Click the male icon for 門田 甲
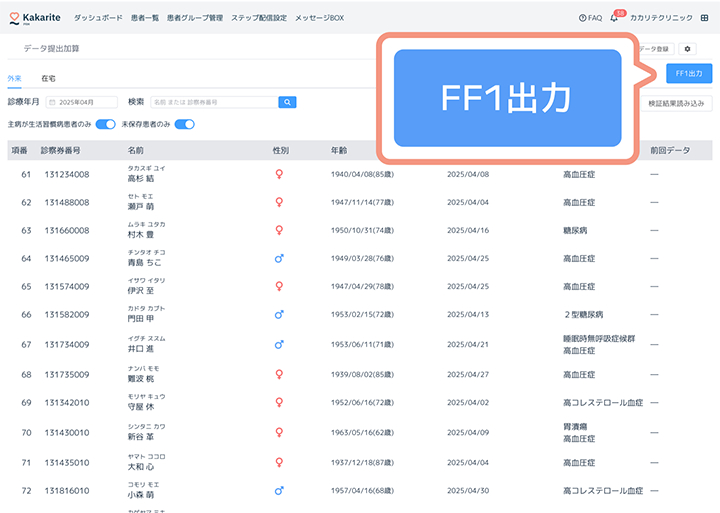 (279, 315)
